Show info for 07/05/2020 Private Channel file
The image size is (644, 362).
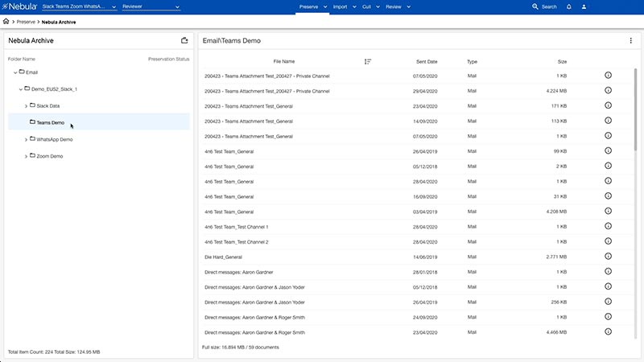click(x=609, y=75)
